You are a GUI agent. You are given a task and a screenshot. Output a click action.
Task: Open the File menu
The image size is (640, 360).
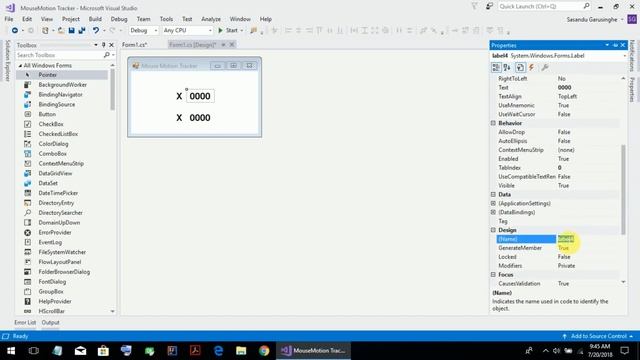tap(9, 19)
